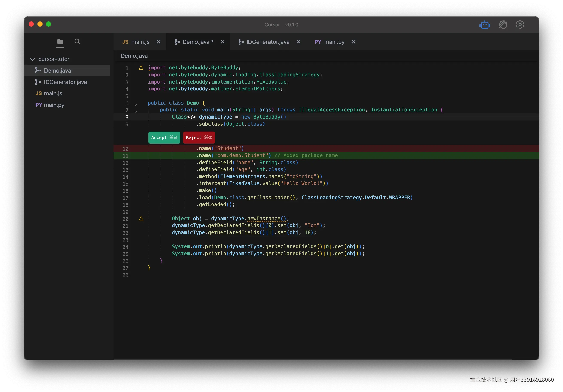Switch to the IDGenerator.java tab
Viewport: 563px width, 392px height.
tap(267, 42)
